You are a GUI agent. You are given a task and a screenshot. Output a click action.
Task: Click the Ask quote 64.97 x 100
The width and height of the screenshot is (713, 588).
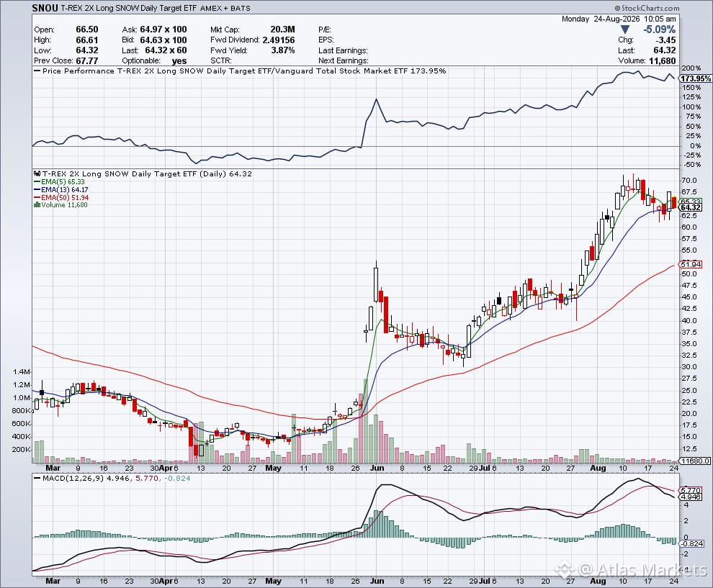(163, 30)
